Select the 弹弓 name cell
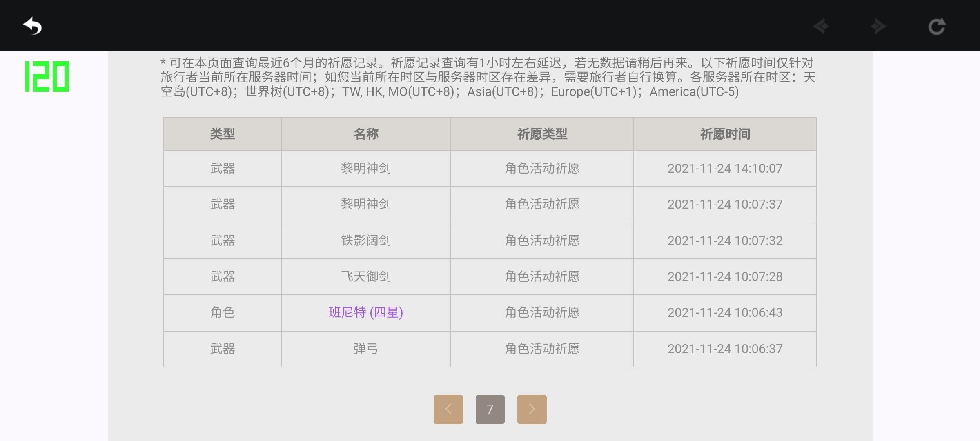The width and height of the screenshot is (980, 441). (x=366, y=349)
